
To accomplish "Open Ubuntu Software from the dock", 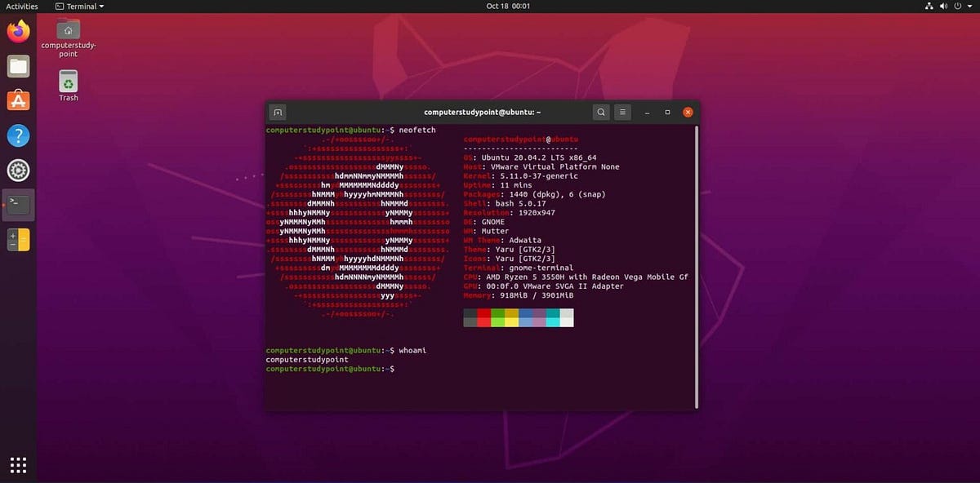I will (x=18, y=101).
